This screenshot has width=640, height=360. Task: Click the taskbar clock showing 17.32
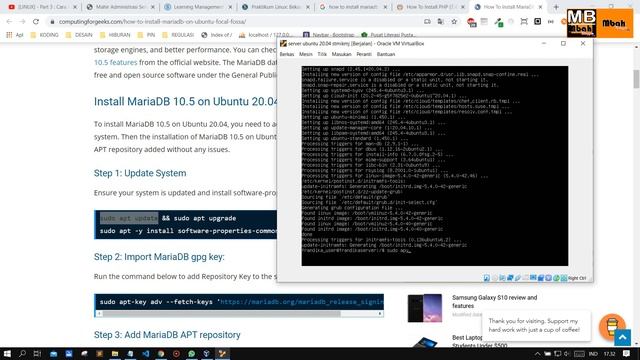(609, 354)
